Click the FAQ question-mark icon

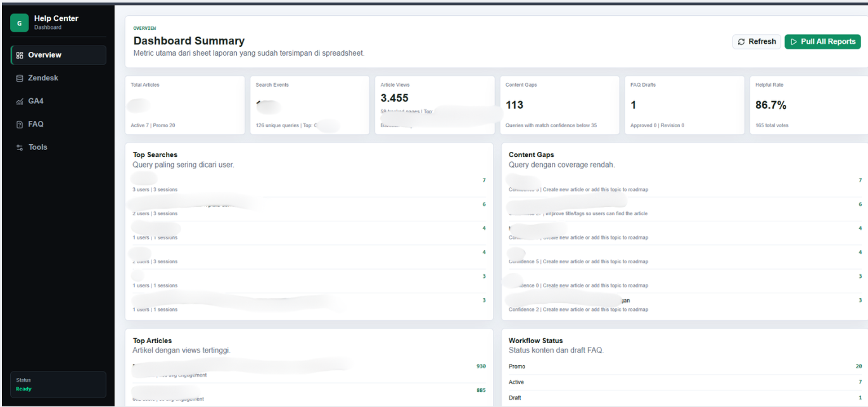[20, 124]
